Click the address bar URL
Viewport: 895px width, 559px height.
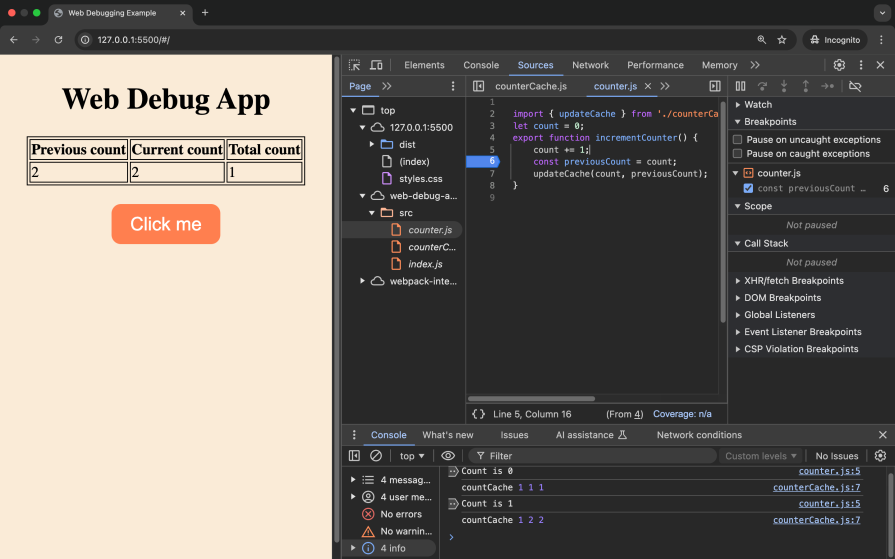click(x=134, y=40)
